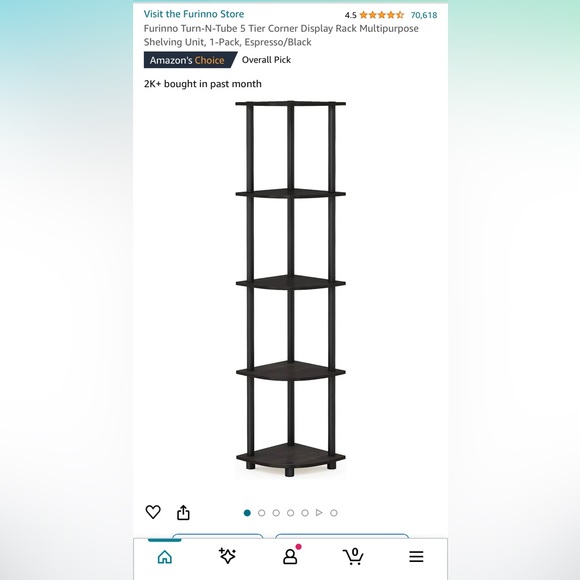Open the share icon below the product image

[x=183, y=512]
